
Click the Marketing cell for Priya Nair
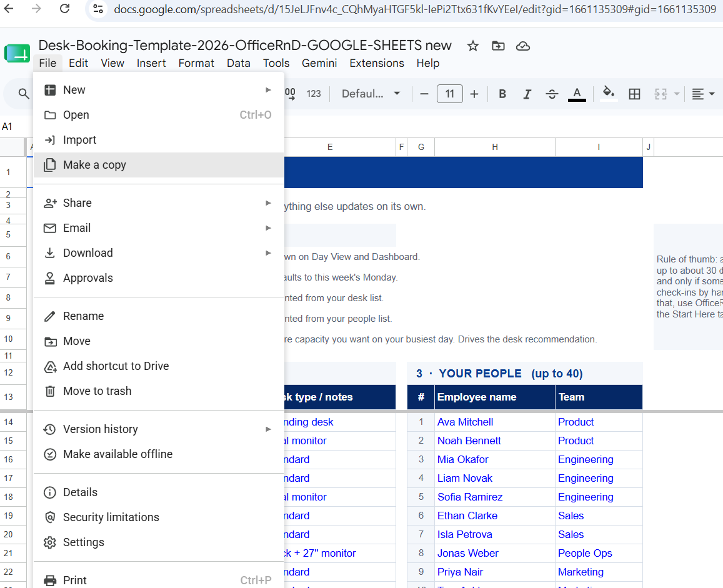point(599,572)
